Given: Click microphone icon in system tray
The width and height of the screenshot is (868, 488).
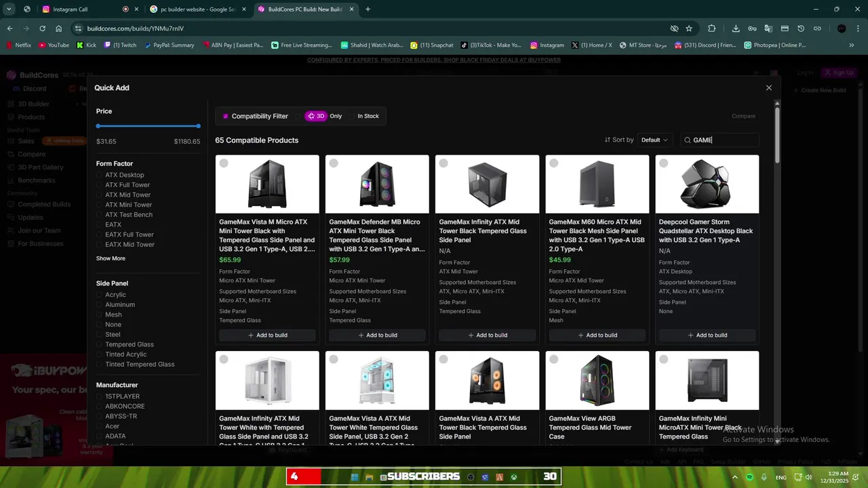Looking at the screenshot, I should 764,477.
